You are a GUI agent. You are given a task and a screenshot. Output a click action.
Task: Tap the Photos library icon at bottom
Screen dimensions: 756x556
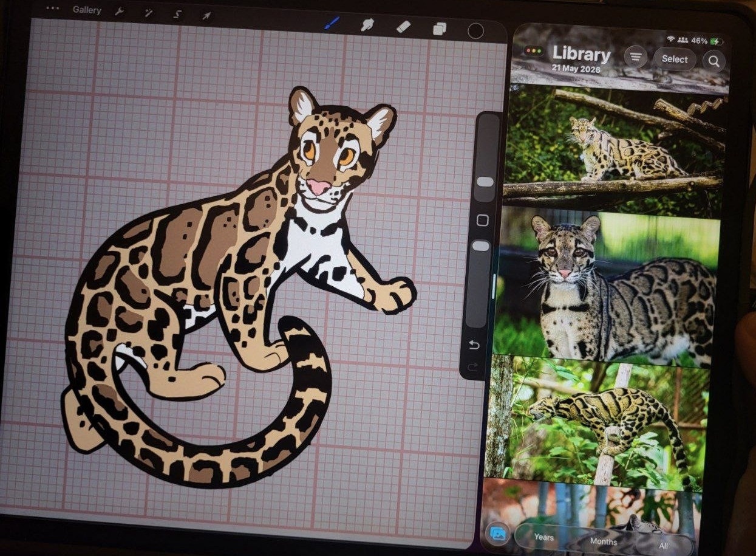click(x=499, y=534)
